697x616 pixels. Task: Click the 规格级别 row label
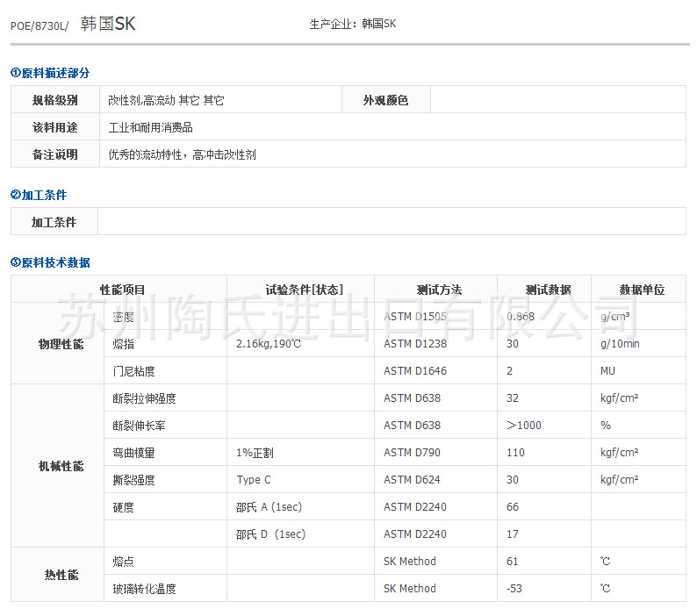point(55,100)
